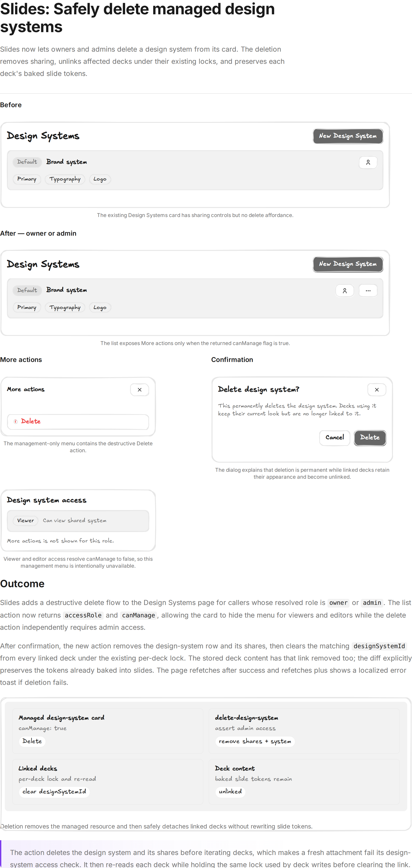
Task: Click the 'Managed design-system card' title
Action: tap(61, 718)
